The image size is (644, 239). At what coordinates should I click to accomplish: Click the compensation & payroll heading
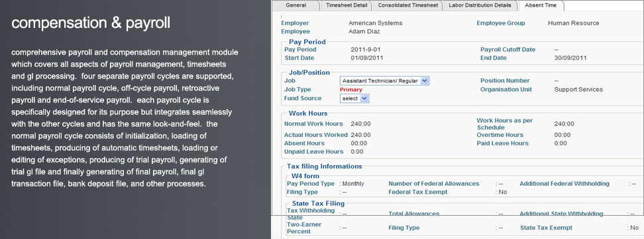(x=91, y=23)
